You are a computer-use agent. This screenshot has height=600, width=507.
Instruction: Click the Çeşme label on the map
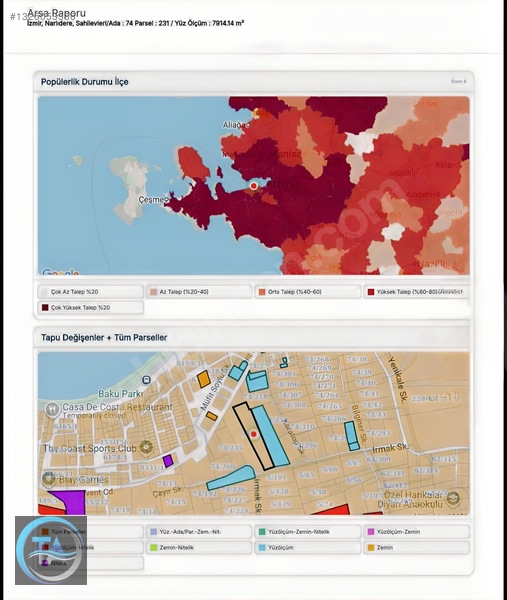point(153,200)
